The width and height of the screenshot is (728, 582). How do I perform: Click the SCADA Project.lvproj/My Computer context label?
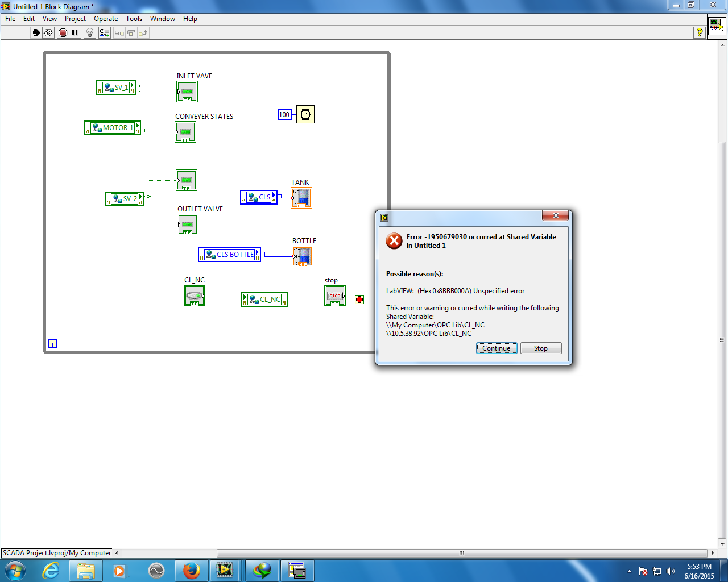click(57, 553)
